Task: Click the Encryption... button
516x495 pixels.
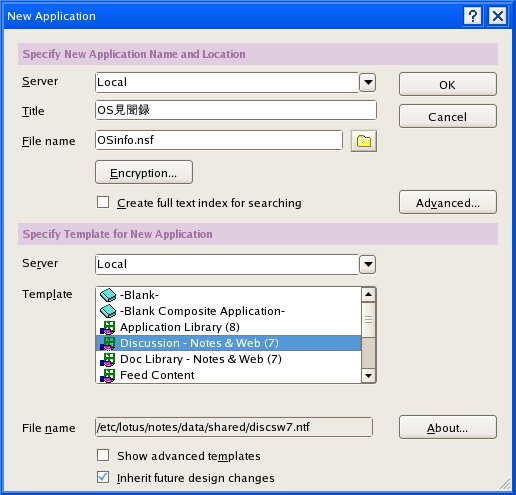Action: pyautogui.click(x=144, y=172)
